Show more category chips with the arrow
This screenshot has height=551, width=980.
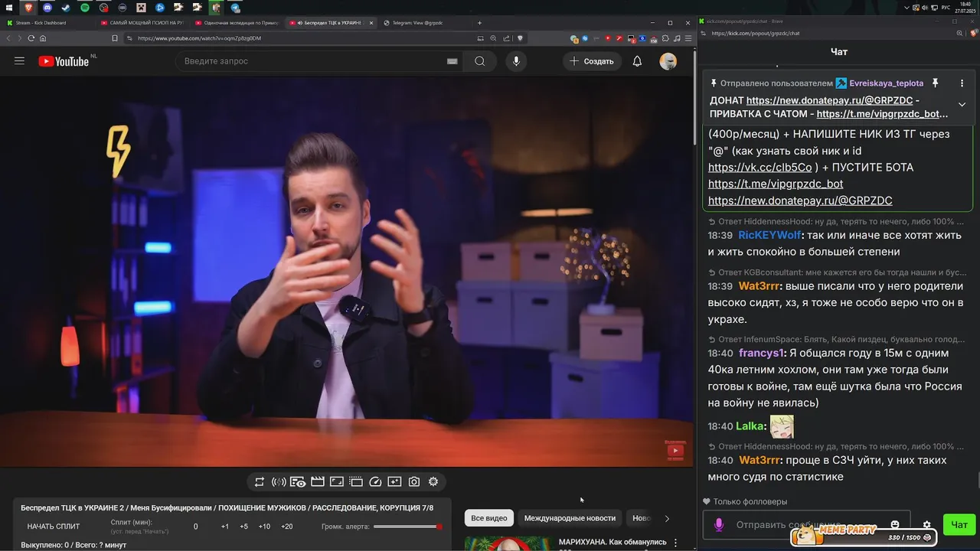[667, 518]
